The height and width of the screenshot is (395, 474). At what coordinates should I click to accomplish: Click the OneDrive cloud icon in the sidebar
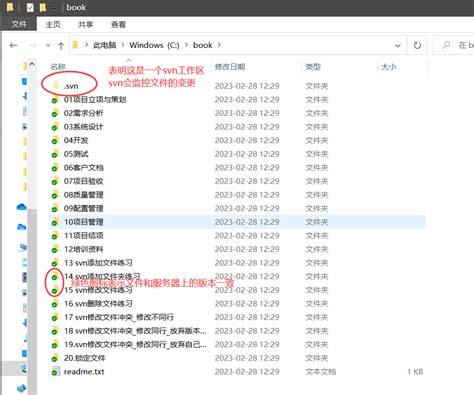[21, 207]
